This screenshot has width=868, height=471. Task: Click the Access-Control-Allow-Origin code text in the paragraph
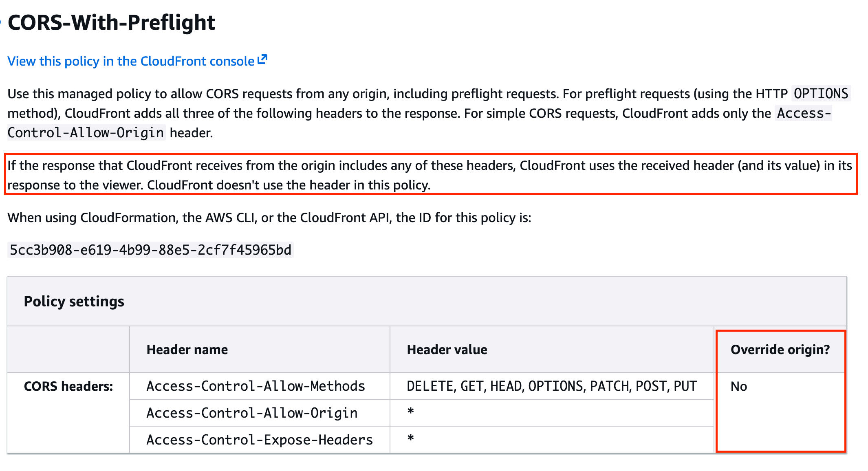click(x=86, y=133)
